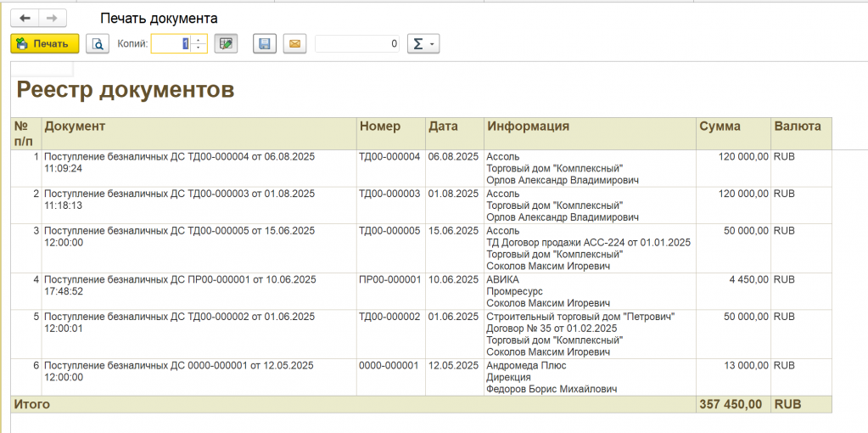Click sum cell 4 450,00
The height and width of the screenshot is (433, 868).
click(x=733, y=291)
